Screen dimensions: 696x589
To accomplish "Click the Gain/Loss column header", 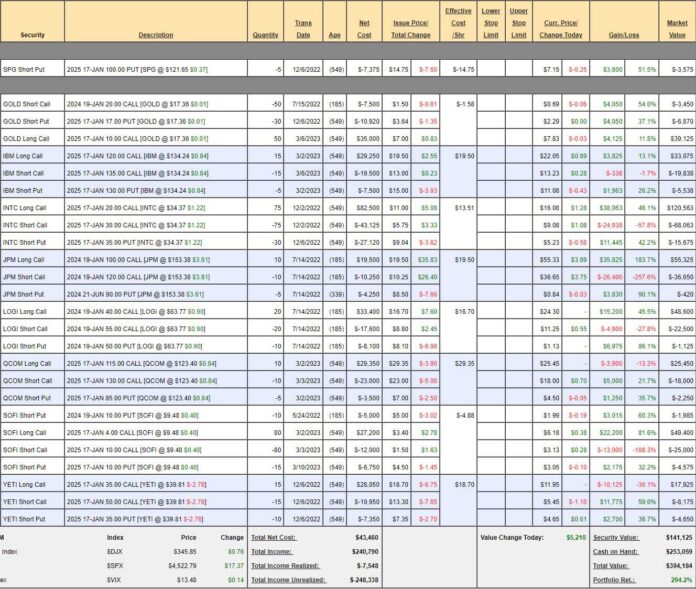I will point(624,35).
